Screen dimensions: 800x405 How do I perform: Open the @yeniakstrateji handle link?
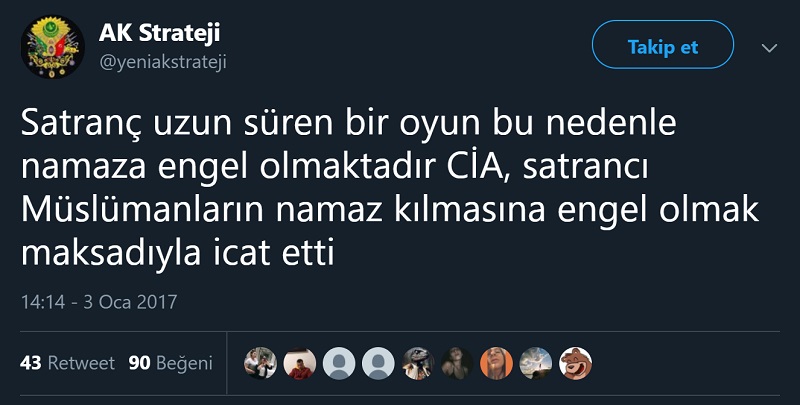coord(162,62)
